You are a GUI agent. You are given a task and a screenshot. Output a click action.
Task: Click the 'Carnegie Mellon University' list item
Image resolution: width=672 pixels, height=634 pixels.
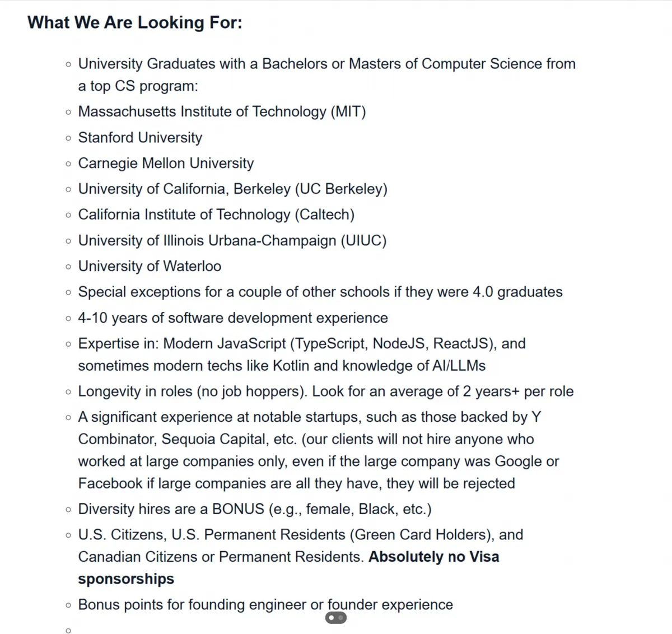166,163
